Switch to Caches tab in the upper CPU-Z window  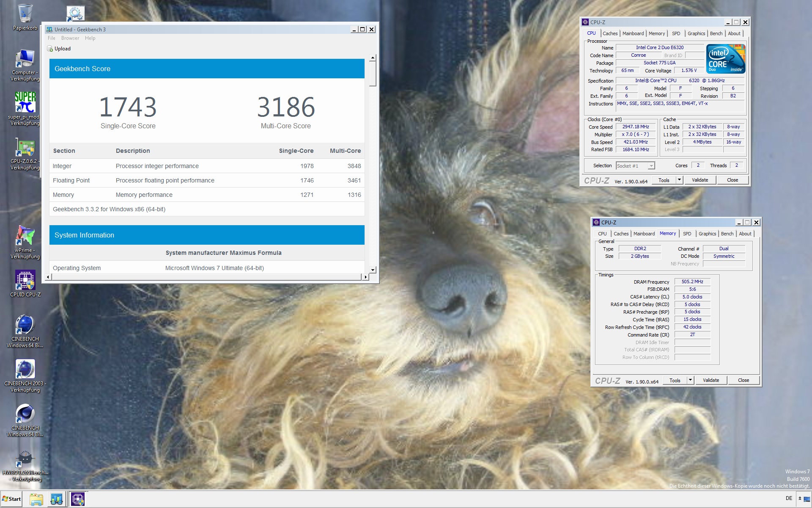tap(610, 33)
